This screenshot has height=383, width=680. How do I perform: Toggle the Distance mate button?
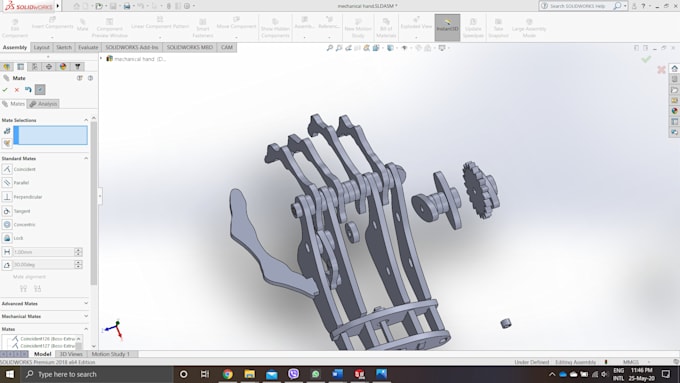coord(7,252)
